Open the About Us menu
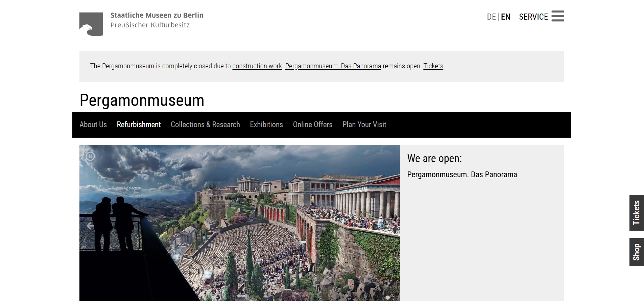 coord(93,124)
